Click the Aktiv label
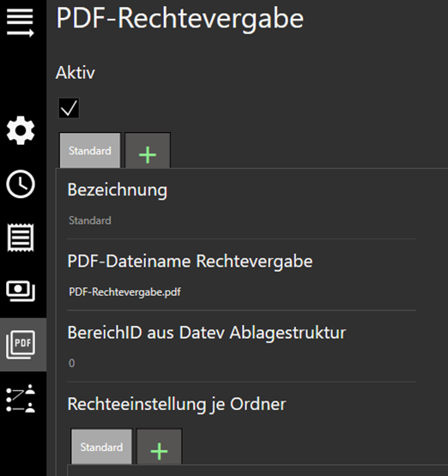448x476 pixels. coord(76,73)
